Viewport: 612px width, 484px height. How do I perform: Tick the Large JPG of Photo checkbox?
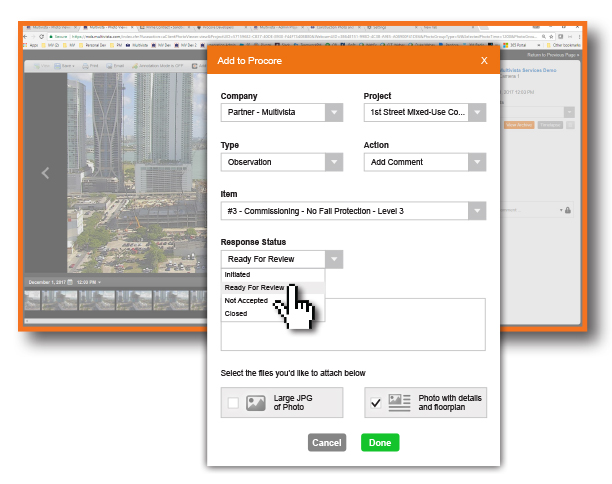233,403
